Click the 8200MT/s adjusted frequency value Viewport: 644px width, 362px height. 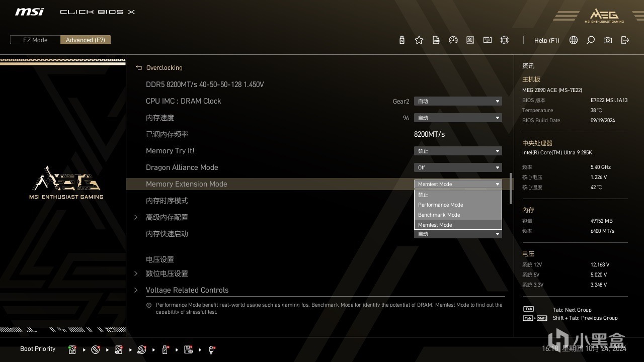(x=429, y=134)
